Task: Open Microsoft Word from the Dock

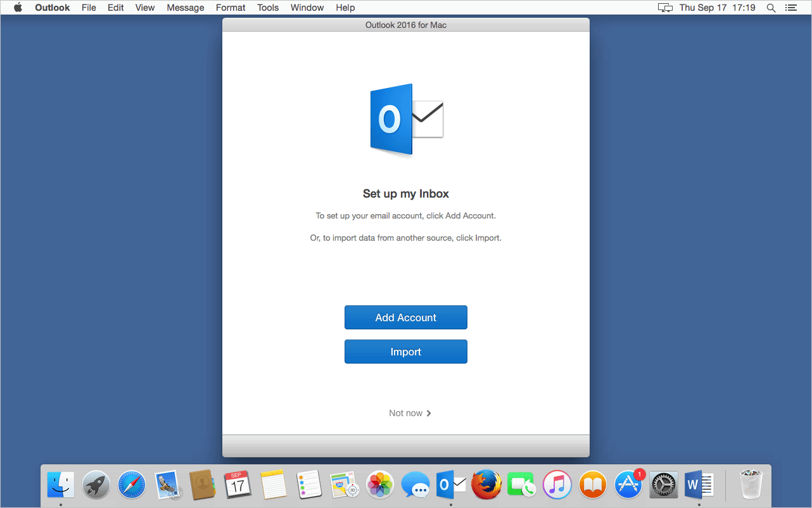Action: pos(699,485)
